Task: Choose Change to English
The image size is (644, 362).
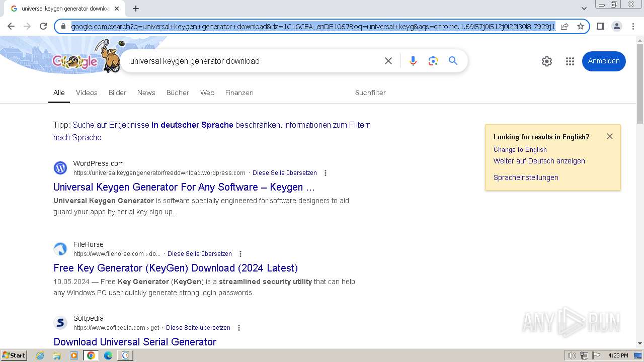Action: point(520,149)
